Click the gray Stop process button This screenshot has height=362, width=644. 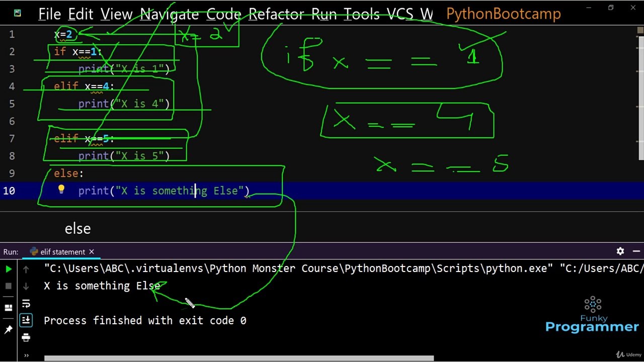coord(9,286)
